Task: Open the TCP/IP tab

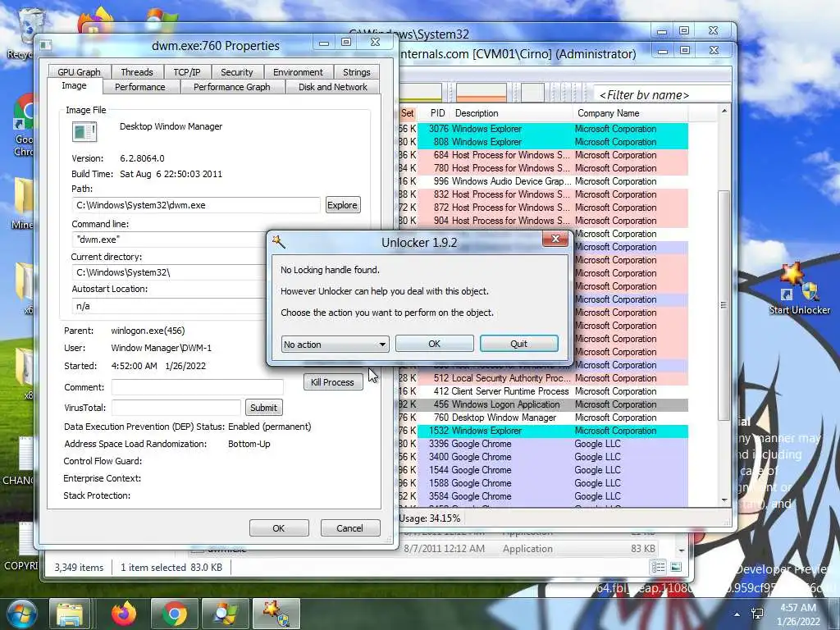Action: 186,72
